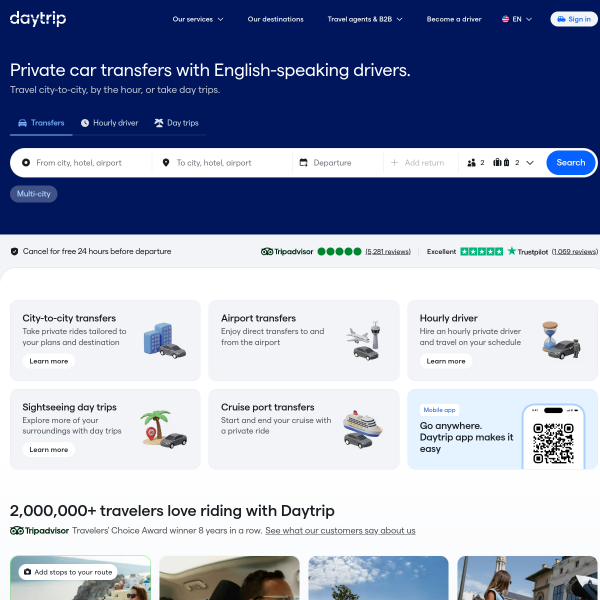The height and width of the screenshot is (600, 600).
Task: Click the airplane and tower illustration
Action: point(364,341)
